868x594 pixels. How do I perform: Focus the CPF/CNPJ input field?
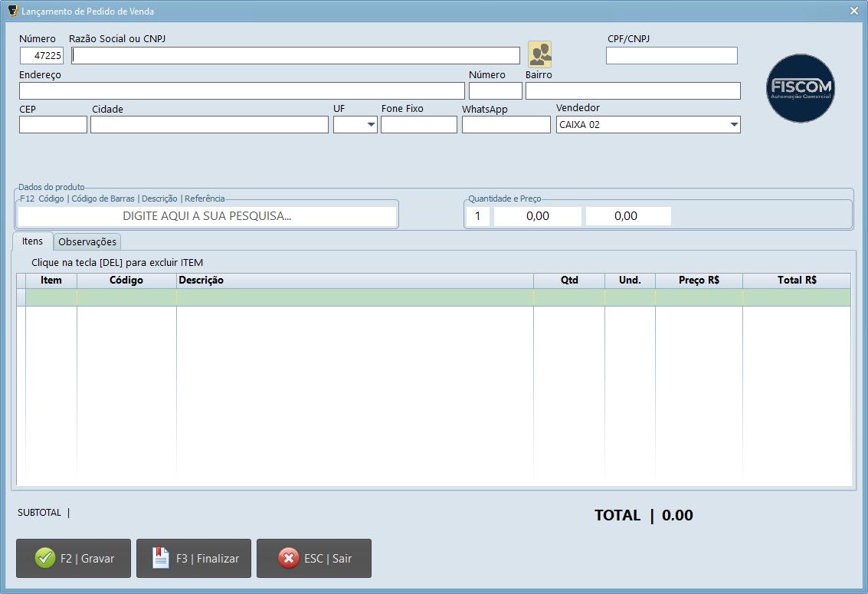pos(671,55)
